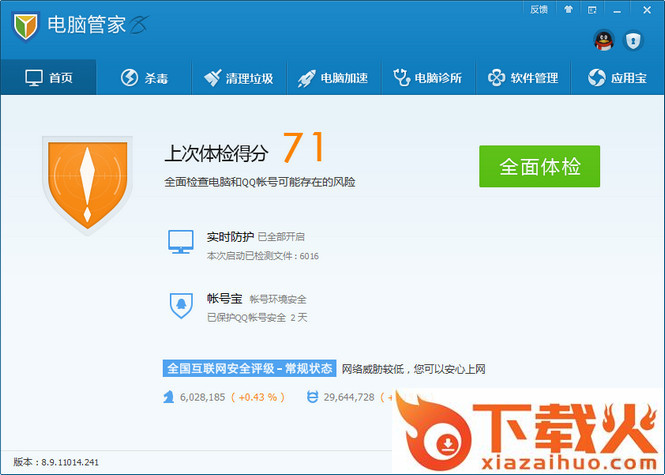Click the 上次体检得分 heading

(216, 153)
